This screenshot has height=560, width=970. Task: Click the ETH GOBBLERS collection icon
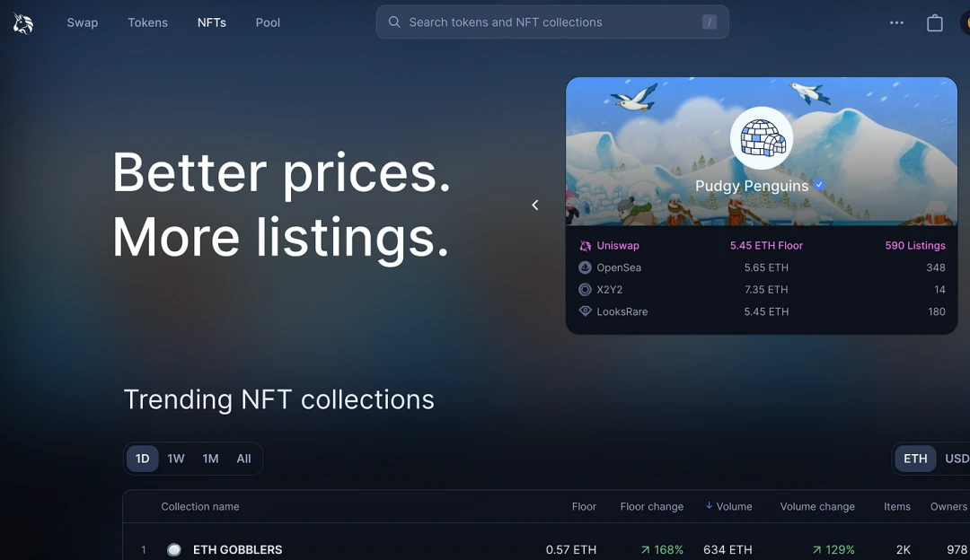click(x=174, y=549)
